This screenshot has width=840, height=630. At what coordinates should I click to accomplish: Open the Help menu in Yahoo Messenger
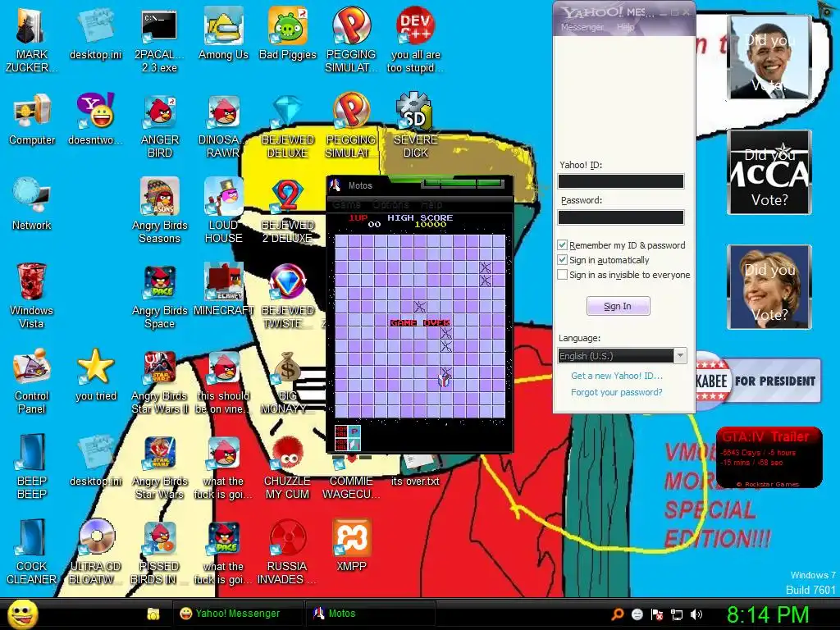625,27
